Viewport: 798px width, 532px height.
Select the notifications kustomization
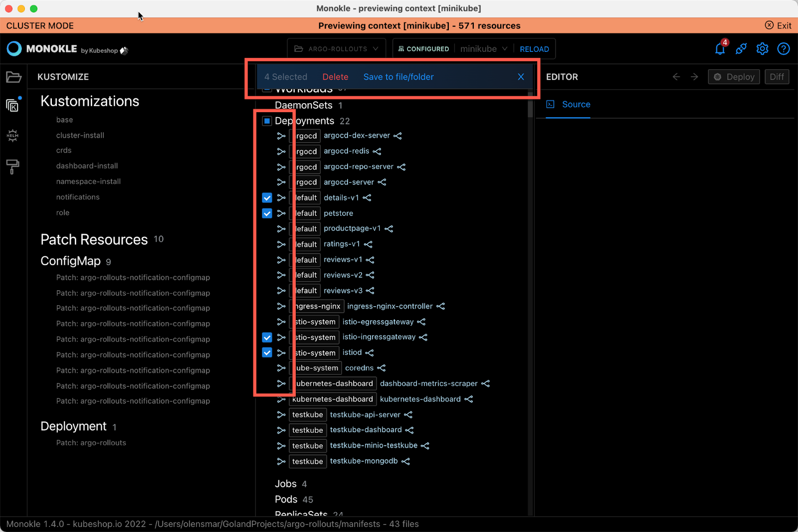[78, 197]
